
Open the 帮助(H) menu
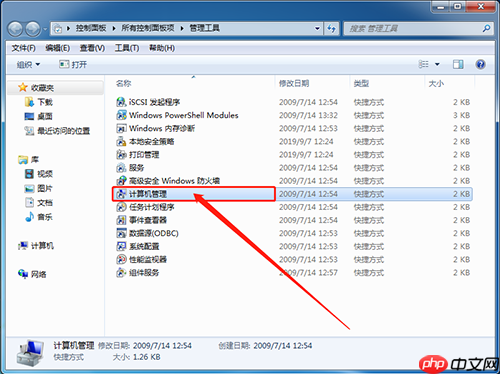(x=162, y=48)
